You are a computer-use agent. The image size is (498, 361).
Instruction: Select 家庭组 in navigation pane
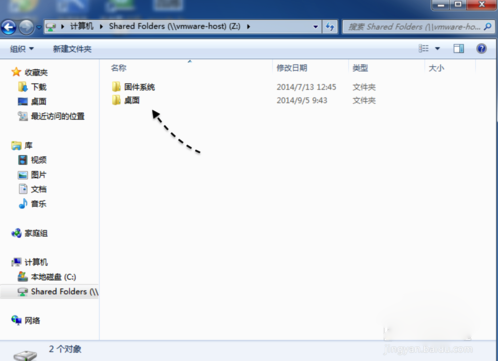pyautogui.click(x=36, y=233)
